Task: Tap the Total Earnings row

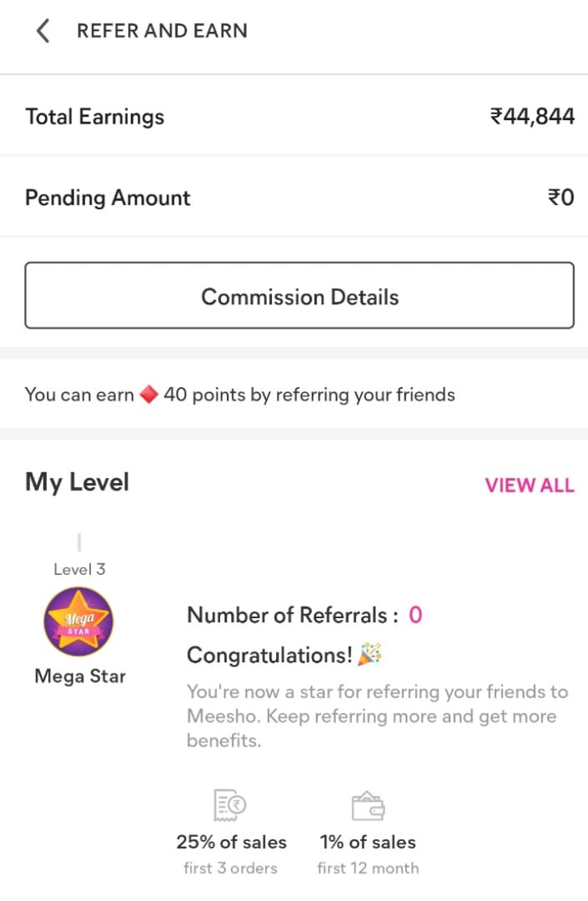Action: pos(294,116)
